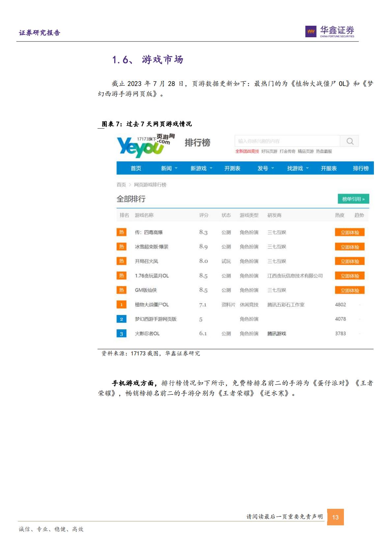392x555 pixels.
Task: Open the 新闻 dropdown menu
Action: point(169,169)
